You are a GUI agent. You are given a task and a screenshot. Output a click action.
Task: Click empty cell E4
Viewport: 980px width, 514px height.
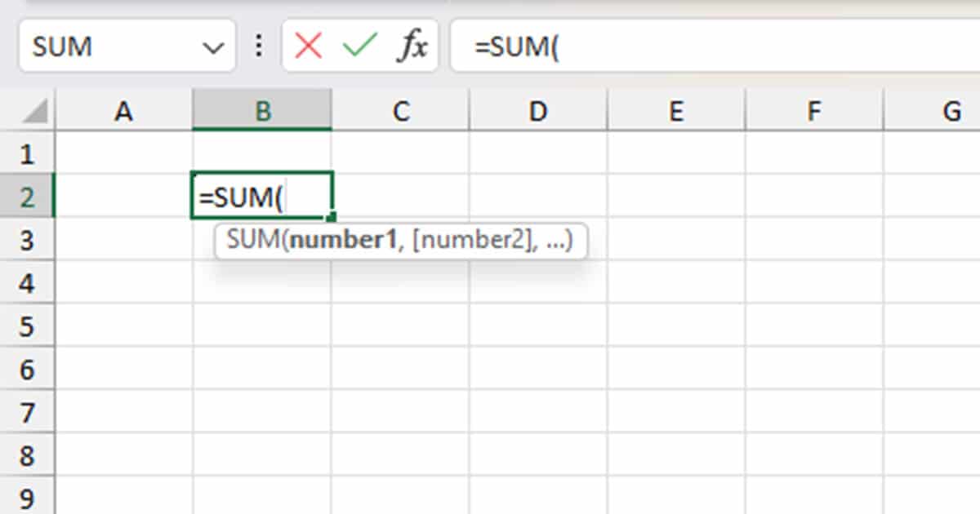tap(676, 283)
